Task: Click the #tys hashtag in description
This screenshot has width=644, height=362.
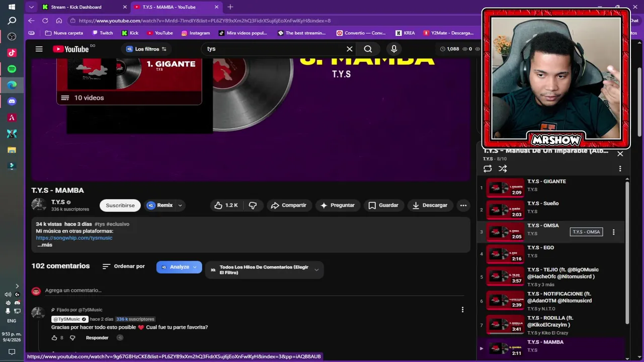Action: (x=100, y=224)
